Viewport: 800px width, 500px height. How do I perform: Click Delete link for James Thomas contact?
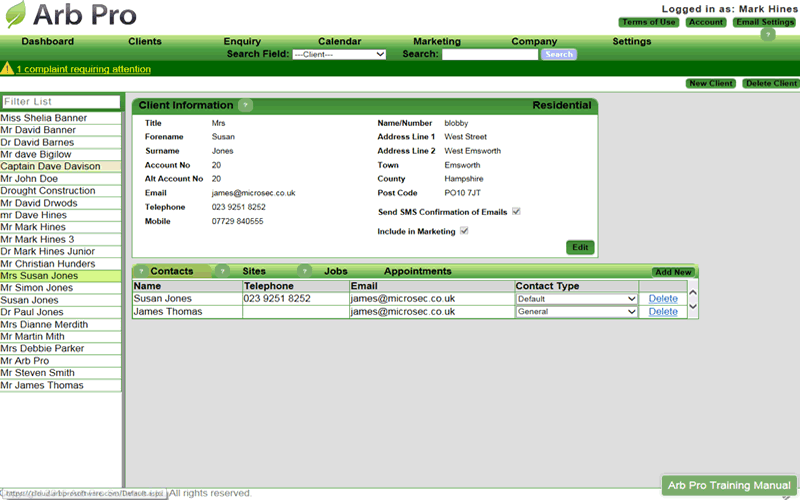pos(663,312)
